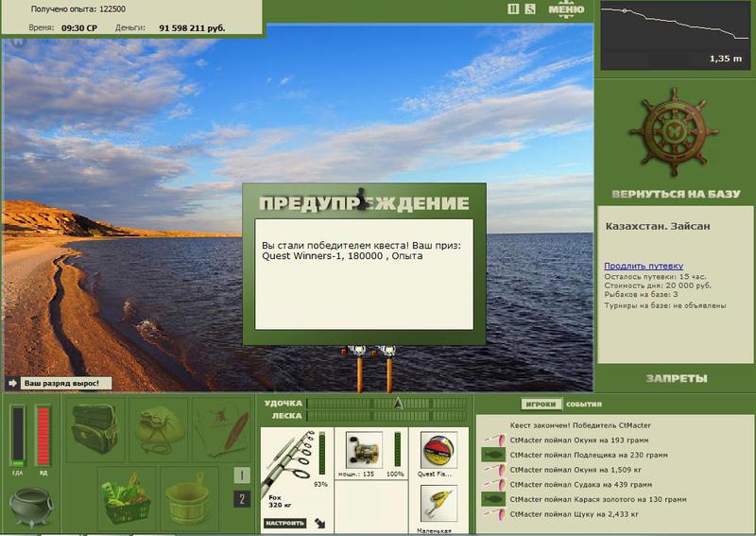Click the ПРЕДУПРЕЖДЕНИЕ dialog title
756x536 pixels.
pos(364,203)
